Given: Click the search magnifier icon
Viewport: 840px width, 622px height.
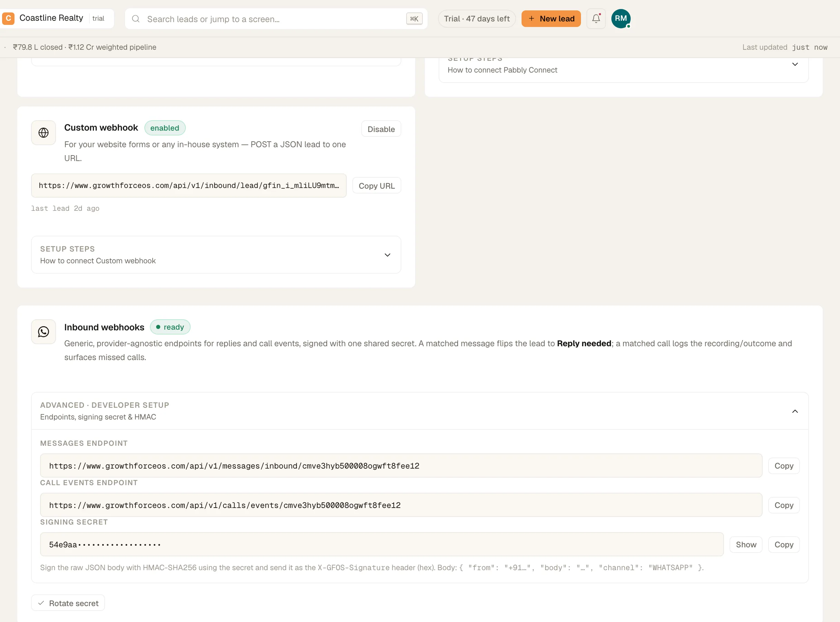Looking at the screenshot, I should tap(136, 19).
